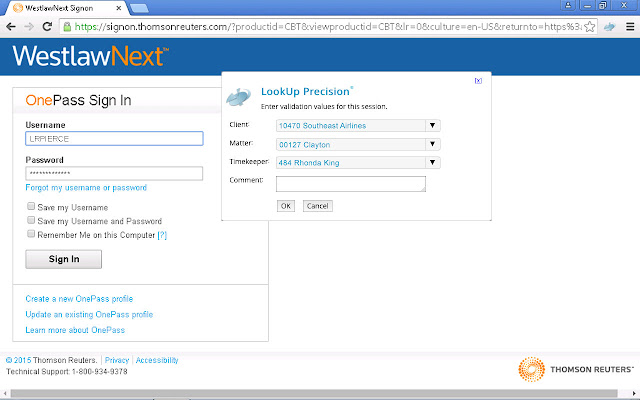The image size is (640, 400).
Task: Open a new browser tab
Action: click(139, 8)
